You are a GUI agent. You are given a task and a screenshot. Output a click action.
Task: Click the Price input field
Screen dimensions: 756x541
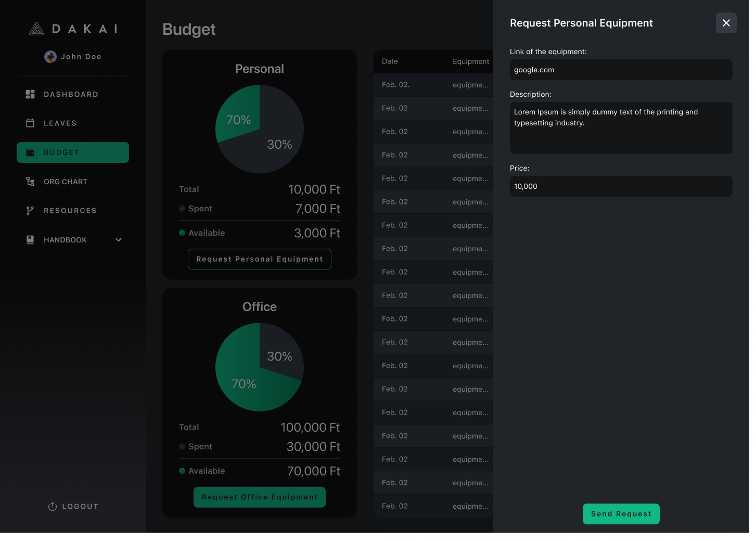tap(621, 186)
